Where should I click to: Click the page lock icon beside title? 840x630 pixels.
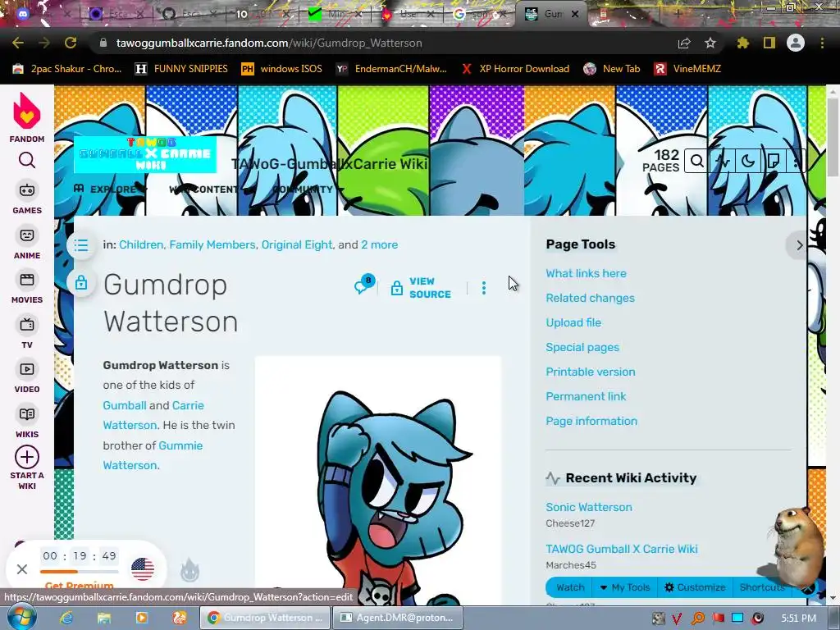click(81, 282)
